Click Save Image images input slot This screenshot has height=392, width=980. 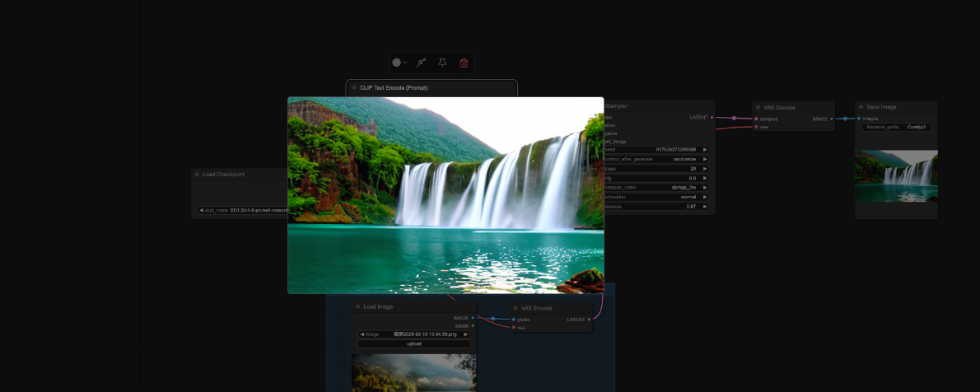859,118
